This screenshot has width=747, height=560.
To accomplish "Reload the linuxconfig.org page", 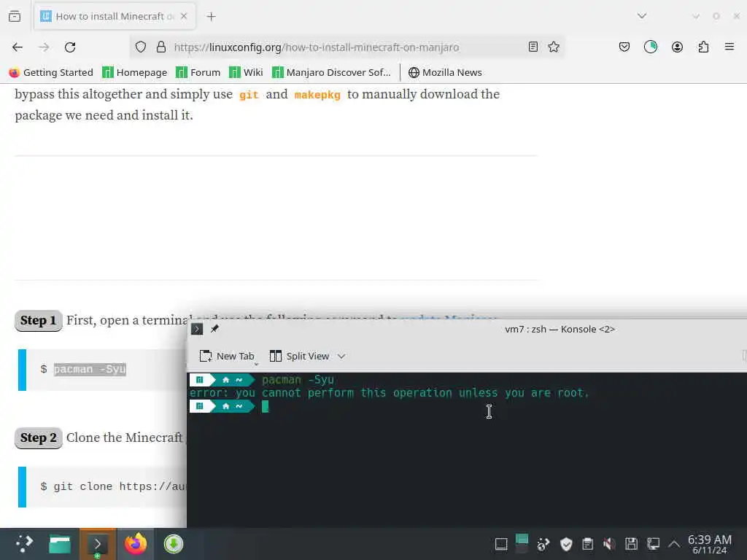I will click(x=70, y=47).
